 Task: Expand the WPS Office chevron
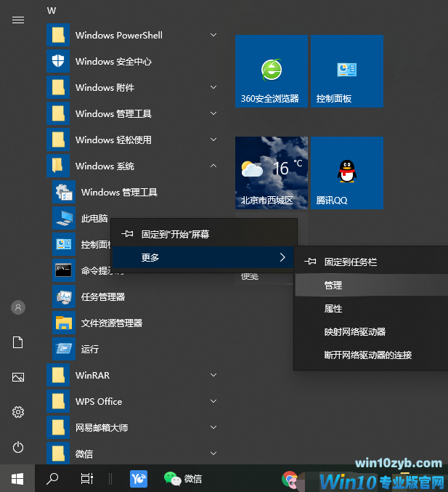pyautogui.click(x=213, y=401)
